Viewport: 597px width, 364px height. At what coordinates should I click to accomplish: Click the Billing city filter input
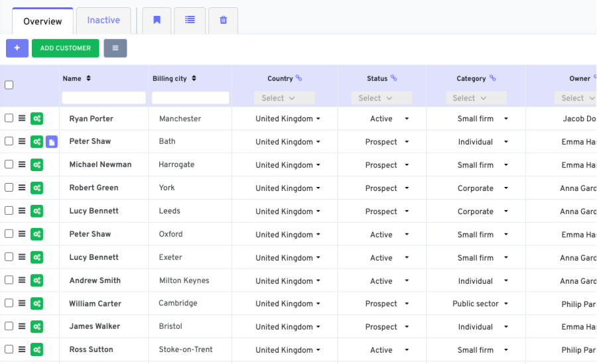[x=190, y=98]
